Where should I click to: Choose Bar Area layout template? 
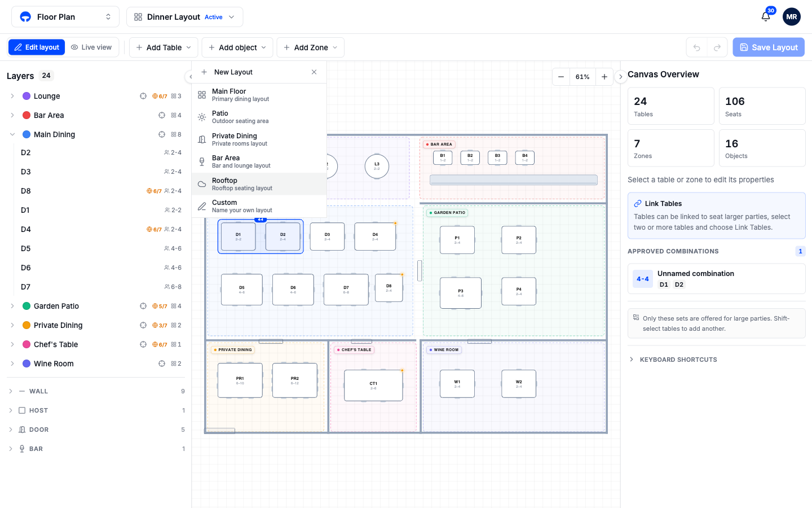(259, 161)
